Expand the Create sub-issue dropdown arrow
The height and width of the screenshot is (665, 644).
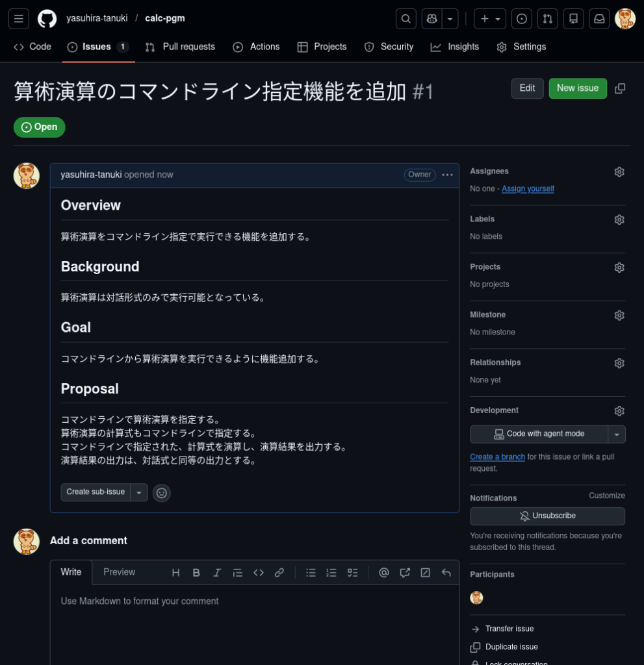click(x=139, y=493)
